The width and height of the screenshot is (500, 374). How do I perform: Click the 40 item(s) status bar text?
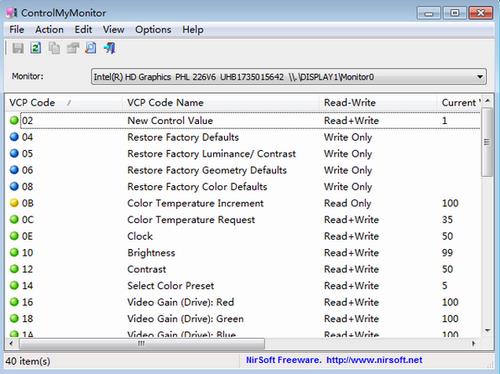click(x=28, y=361)
